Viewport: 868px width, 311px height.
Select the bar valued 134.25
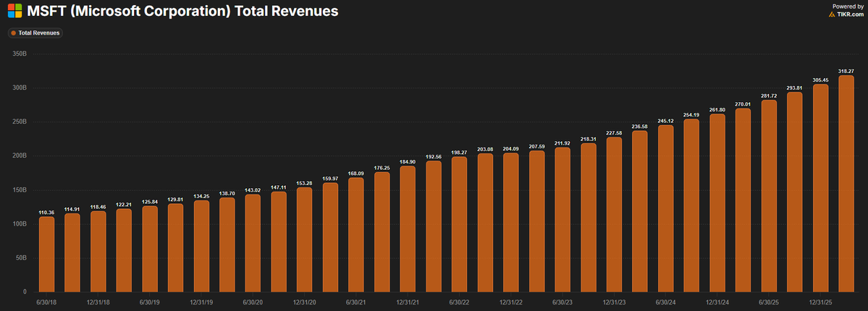point(201,246)
